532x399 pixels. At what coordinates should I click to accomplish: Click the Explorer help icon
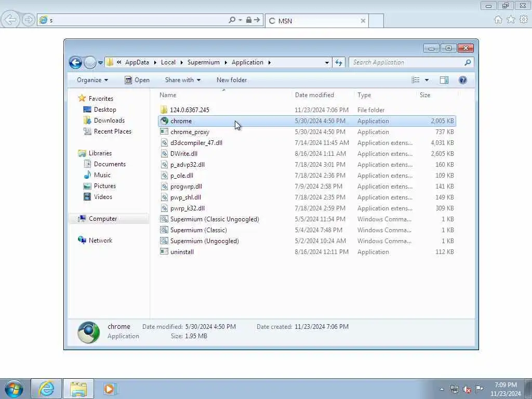tap(462, 80)
